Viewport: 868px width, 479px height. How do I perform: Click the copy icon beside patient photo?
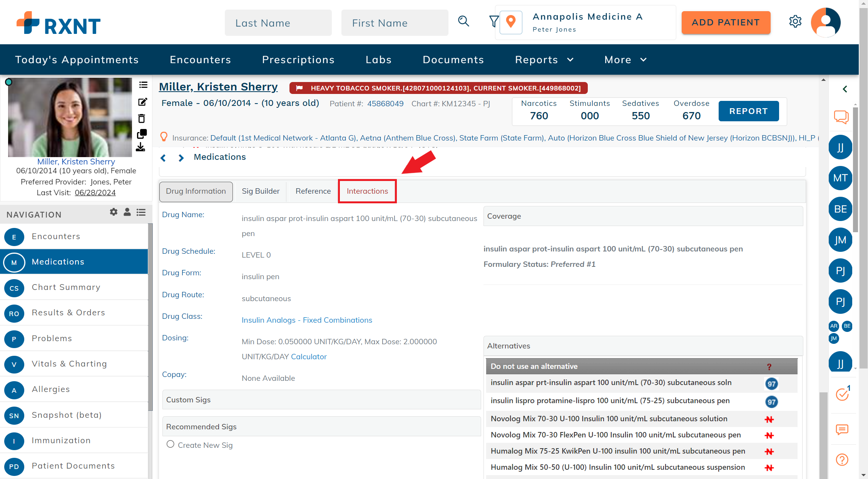(142, 134)
